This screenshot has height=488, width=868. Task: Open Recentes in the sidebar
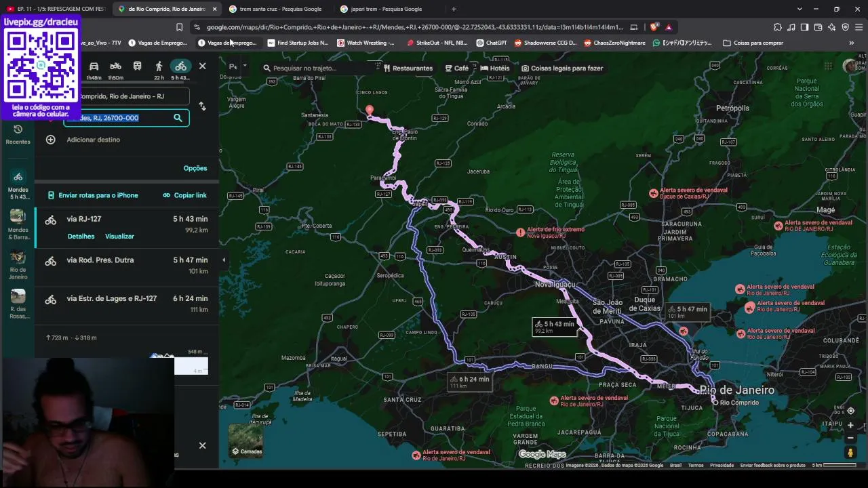tap(18, 134)
